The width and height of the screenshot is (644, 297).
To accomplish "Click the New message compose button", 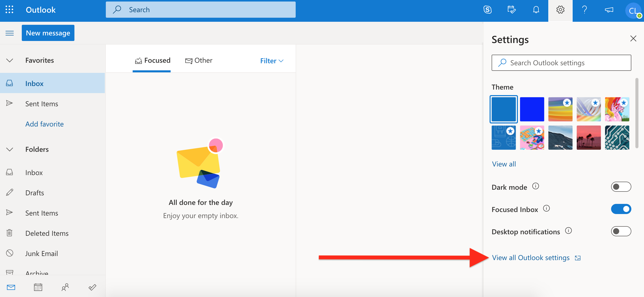I will (x=48, y=33).
